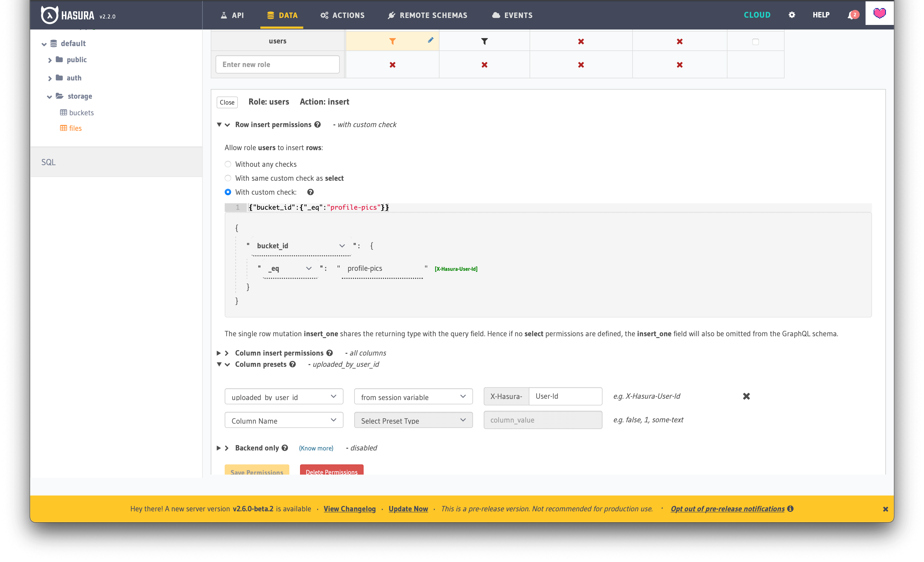Viewport: 924px width, 562px height.
Task: Open the View Changelog link
Action: [349, 509]
